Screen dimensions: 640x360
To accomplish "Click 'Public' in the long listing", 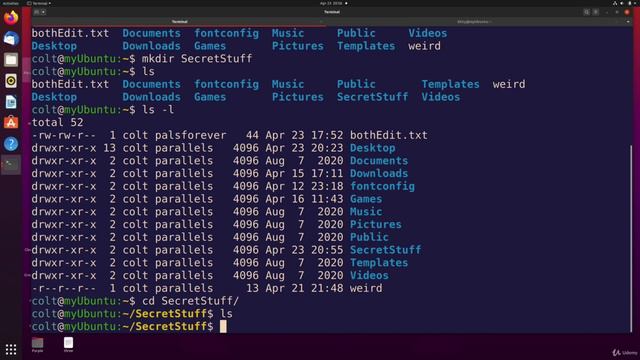I will (x=369, y=237).
